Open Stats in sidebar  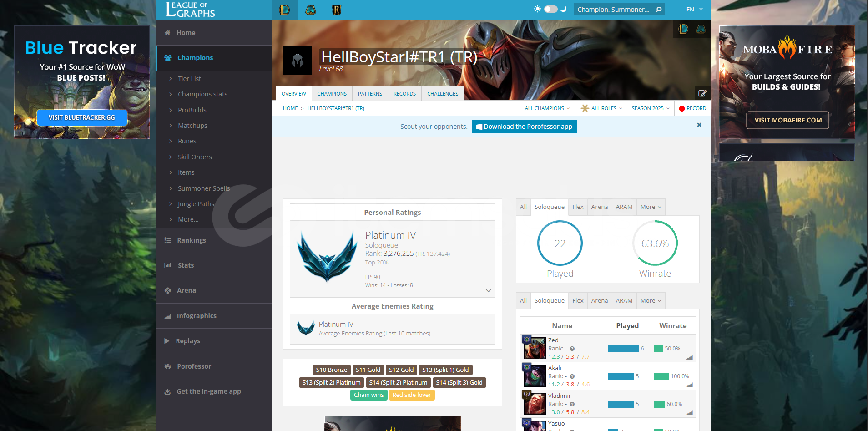coord(214,265)
